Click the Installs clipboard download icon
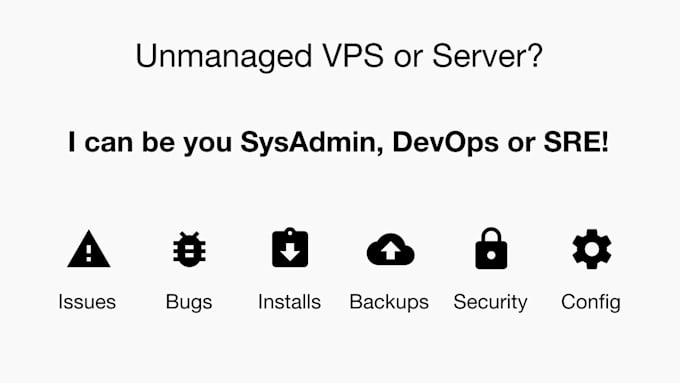The image size is (680, 383). (x=290, y=248)
